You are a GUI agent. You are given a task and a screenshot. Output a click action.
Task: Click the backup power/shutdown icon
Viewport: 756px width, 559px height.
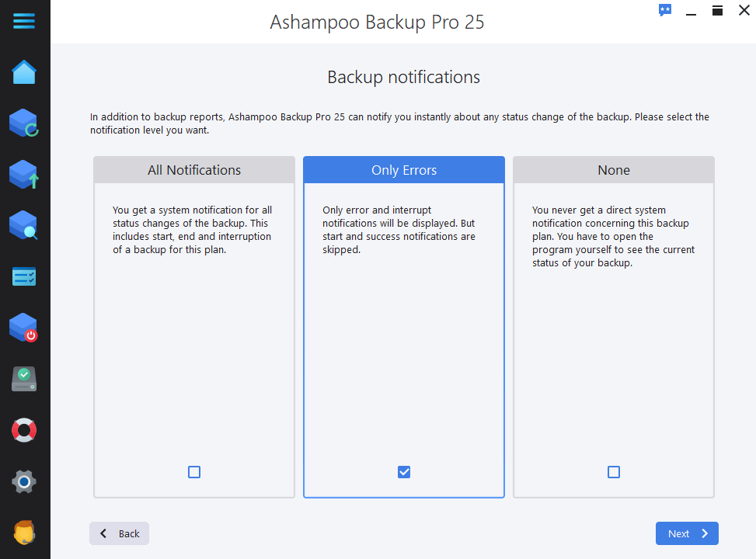[24, 328]
